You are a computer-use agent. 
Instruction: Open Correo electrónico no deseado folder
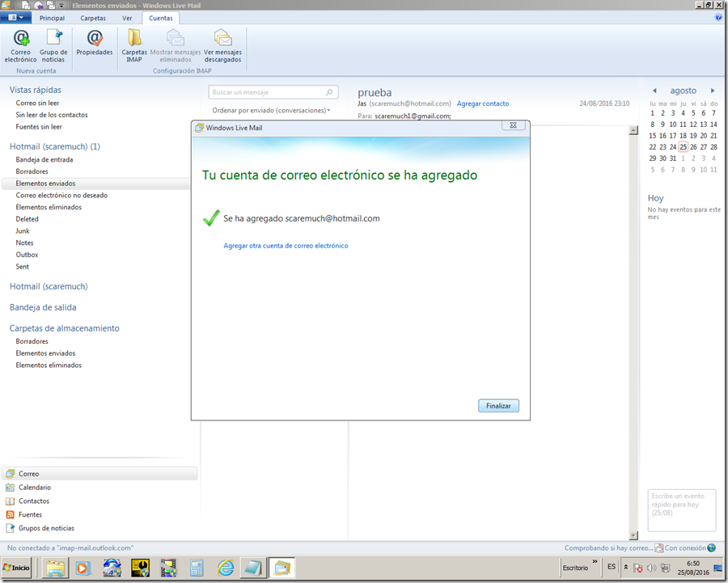pos(61,196)
